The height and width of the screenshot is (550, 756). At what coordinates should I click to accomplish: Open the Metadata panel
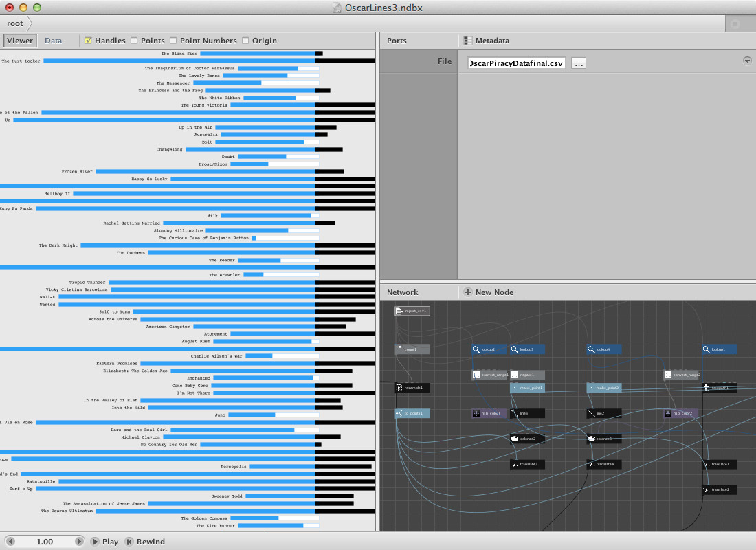click(x=492, y=41)
